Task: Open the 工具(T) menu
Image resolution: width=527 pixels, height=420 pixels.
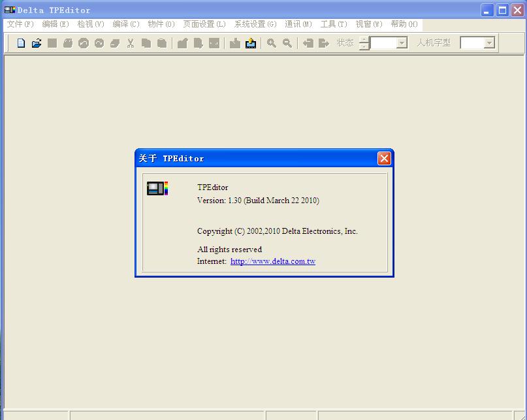Action: coord(334,24)
